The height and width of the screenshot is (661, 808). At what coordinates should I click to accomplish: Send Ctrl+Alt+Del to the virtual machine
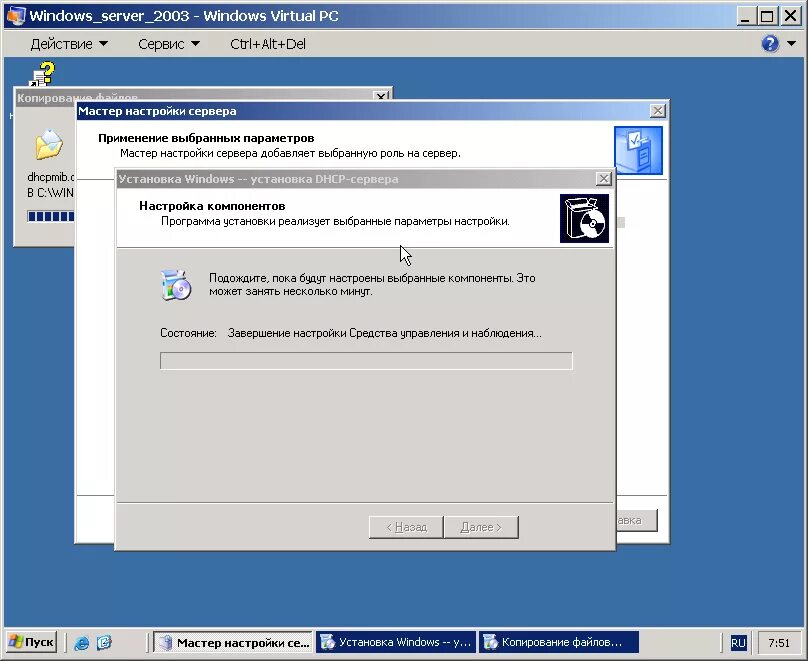click(268, 44)
